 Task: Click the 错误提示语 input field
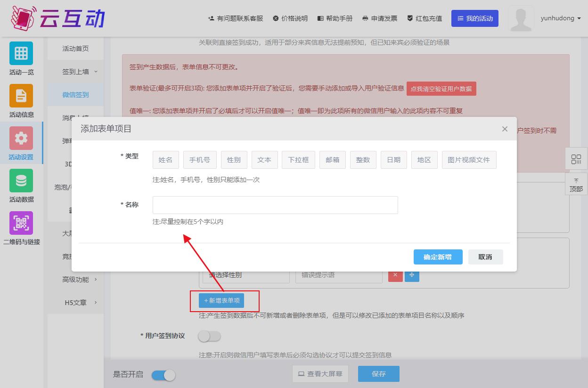click(x=339, y=276)
